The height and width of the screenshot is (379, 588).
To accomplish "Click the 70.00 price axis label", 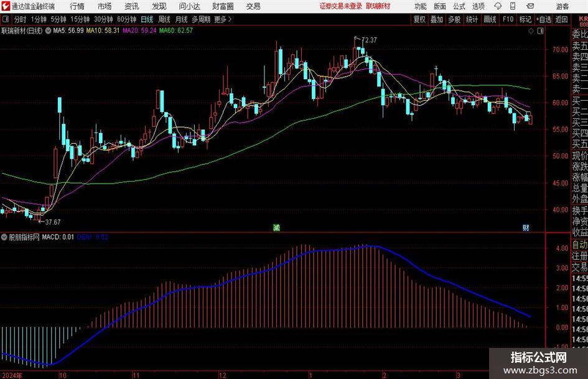I will tap(560, 49).
